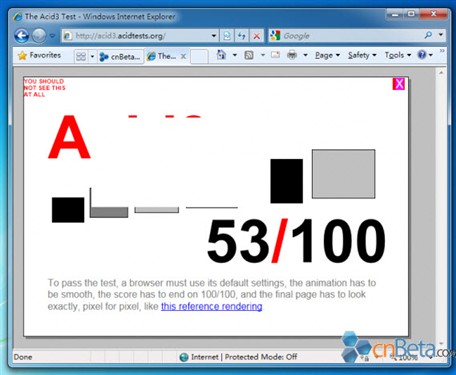Toggle Compatibility View broken-page icon
The image size is (456, 375).
click(227, 36)
